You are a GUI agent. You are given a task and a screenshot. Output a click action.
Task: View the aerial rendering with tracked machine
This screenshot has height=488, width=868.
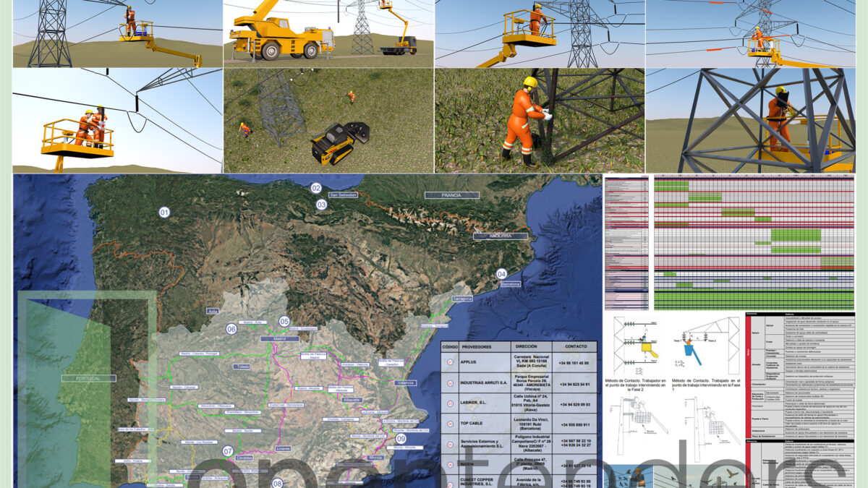coord(328,120)
